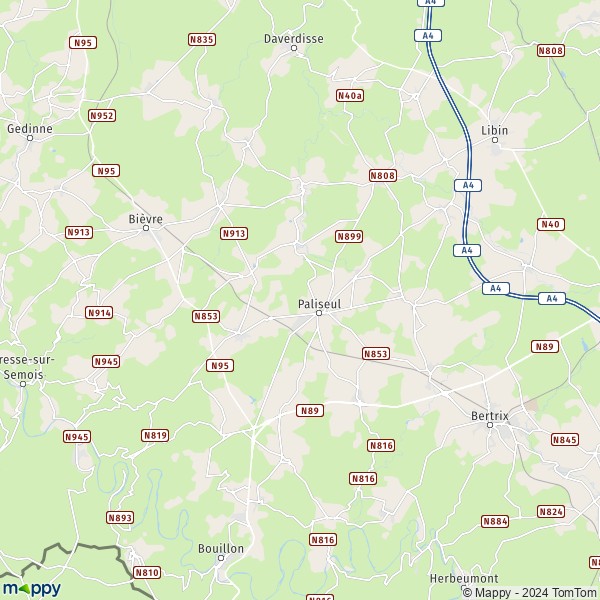Screen dimensions: 600x600
Task: Click the Mappy TomTom copyright notice
Action: [x=530, y=593]
